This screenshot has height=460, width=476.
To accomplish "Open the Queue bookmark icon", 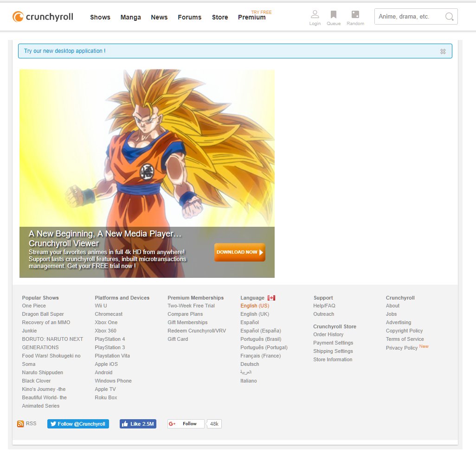I will (333, 18).
